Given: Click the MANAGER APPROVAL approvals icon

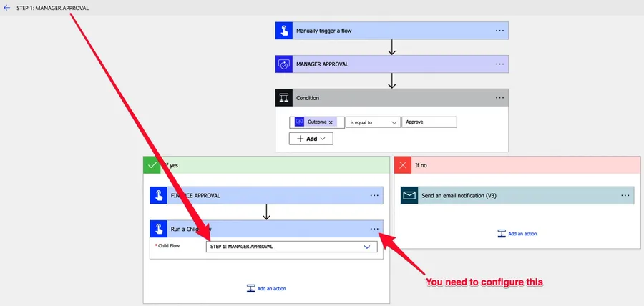Looking at the screenshot, I should coord(284,64).
